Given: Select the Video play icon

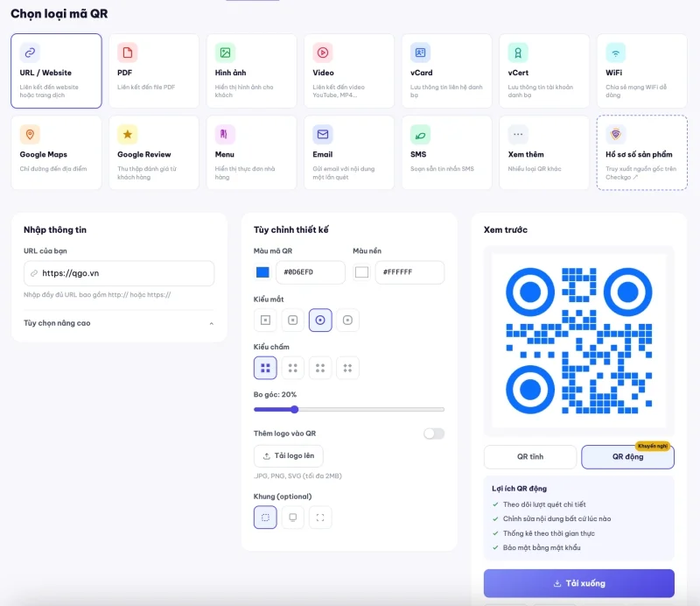Looking at the screenshot, I should (323, 53).
